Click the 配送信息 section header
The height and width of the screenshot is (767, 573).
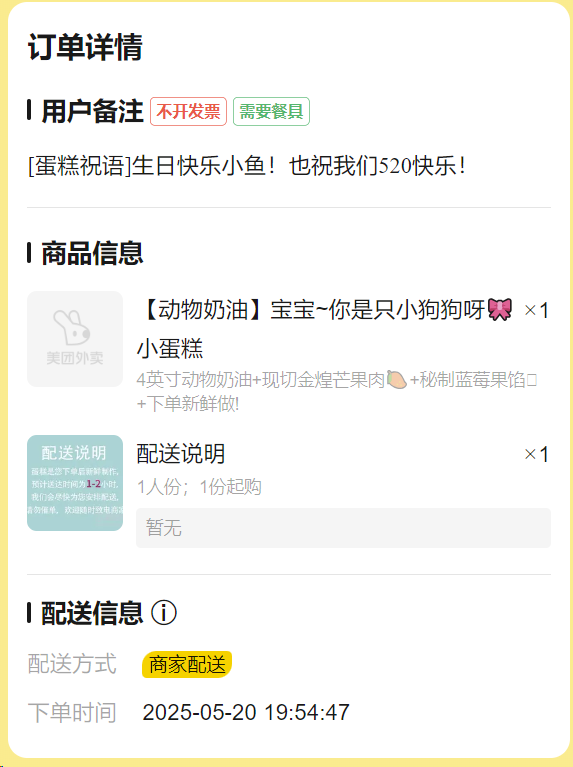click(x=92, y=613)
